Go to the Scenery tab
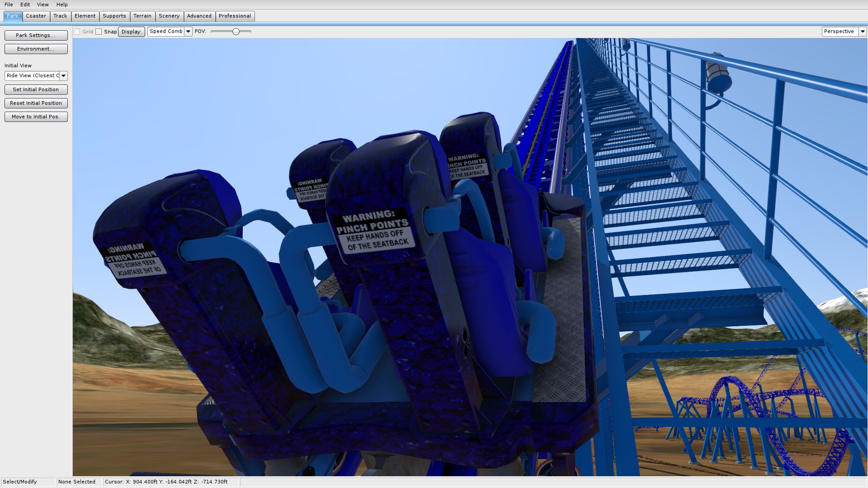Viewport: 868px width, 488px height. pos(169,16)
